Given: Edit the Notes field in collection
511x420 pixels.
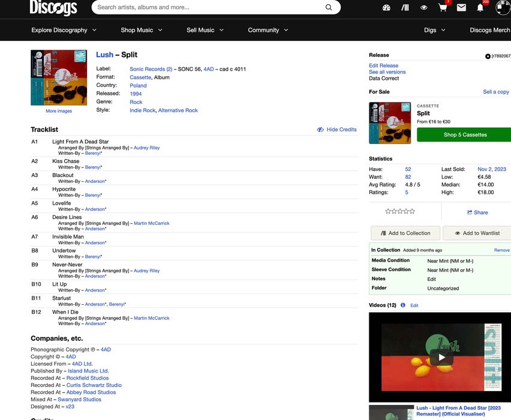Looking at the screenshot, I should 432,279.
